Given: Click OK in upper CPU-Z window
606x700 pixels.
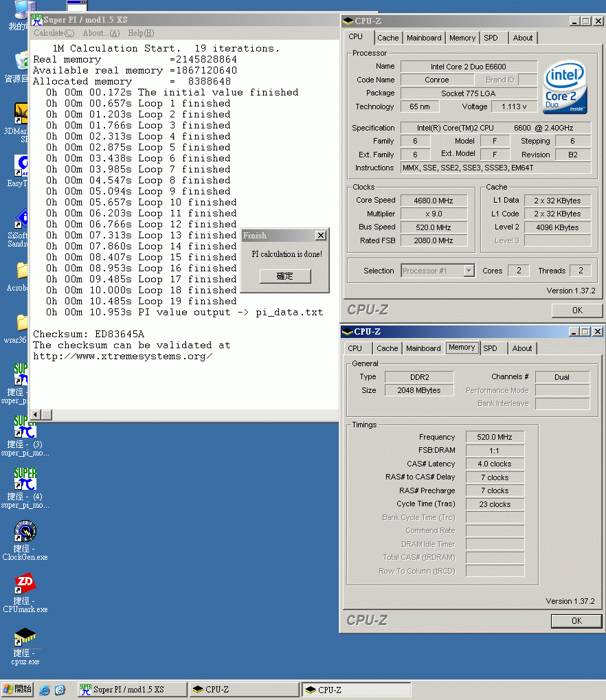Looking at the screenshot, I should (x=577, y=311).
